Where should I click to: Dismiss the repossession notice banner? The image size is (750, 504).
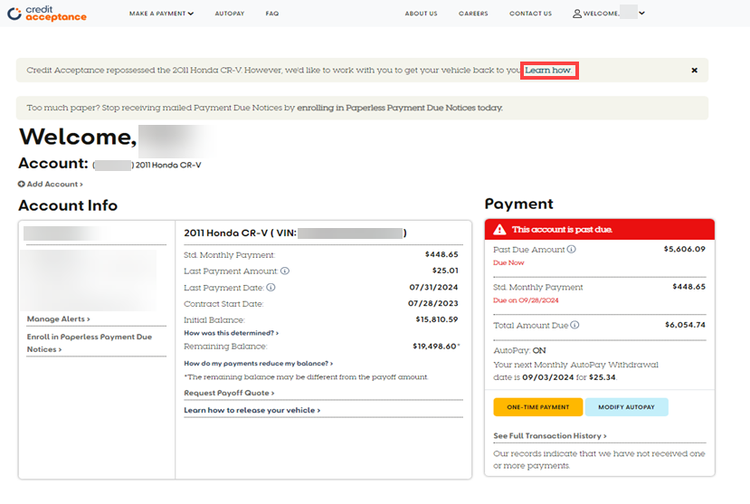[x=694, y=70]
